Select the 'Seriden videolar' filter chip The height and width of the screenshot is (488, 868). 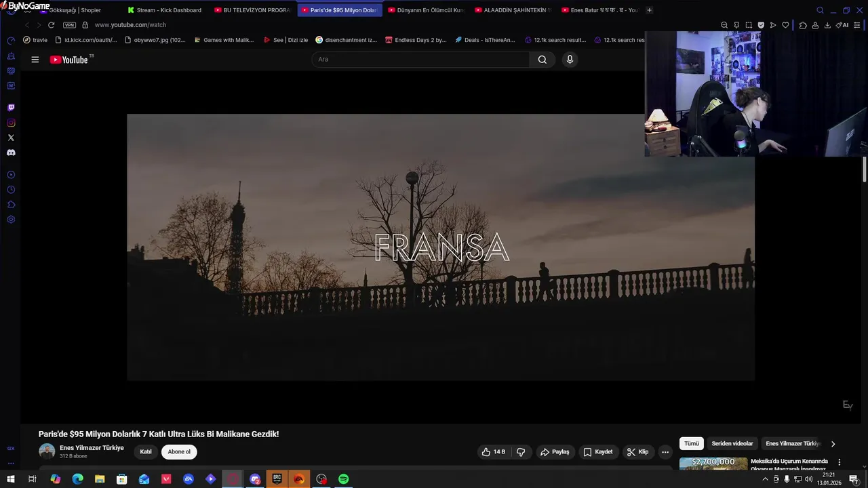[x=732, y=444]
